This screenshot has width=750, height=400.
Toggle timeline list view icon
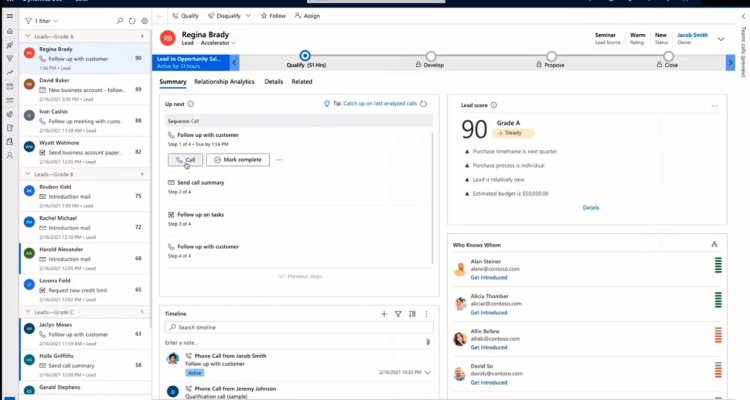tap(412, 314)
